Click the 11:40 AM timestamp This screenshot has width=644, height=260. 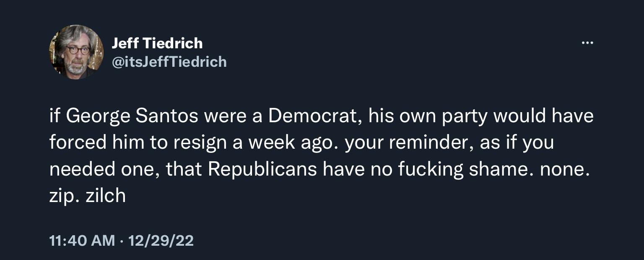[82, 240]
